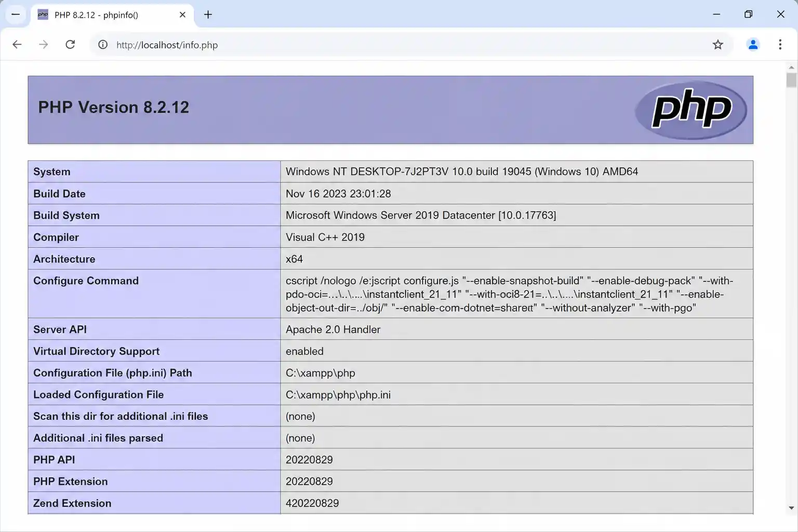This screenshot has width=798, height=532.
Task: Click the Virtual Directory Support label
Action: click(x=97, y=352)
